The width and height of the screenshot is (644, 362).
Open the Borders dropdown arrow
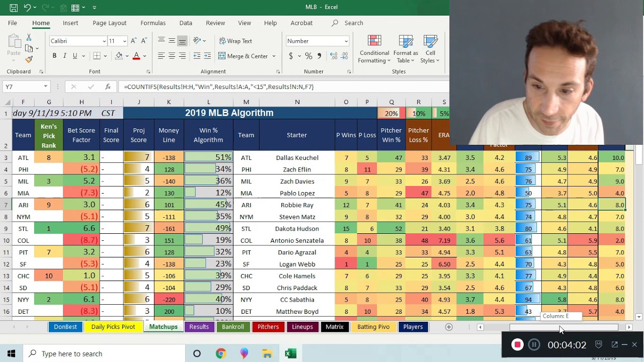click(x=106, y=56)
